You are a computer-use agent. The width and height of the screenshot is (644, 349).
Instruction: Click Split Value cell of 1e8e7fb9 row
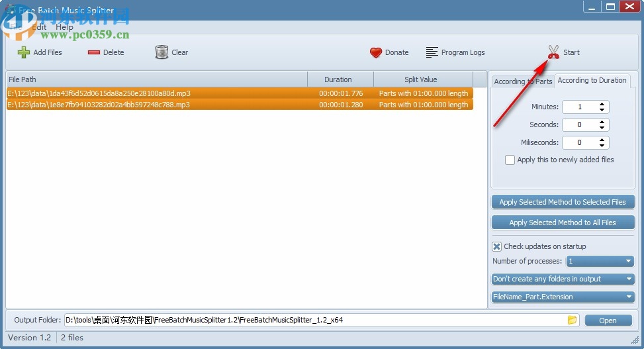coord(424,105)
